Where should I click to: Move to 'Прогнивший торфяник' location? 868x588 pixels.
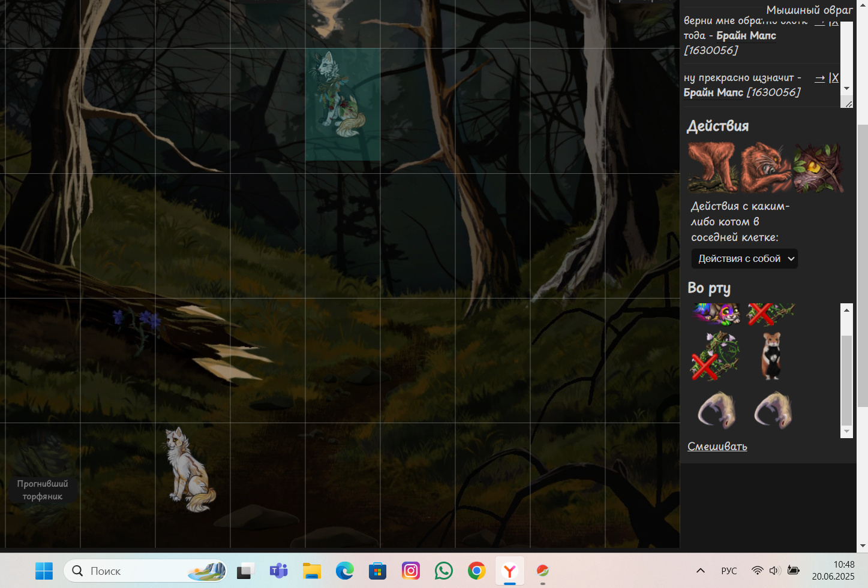43,490
